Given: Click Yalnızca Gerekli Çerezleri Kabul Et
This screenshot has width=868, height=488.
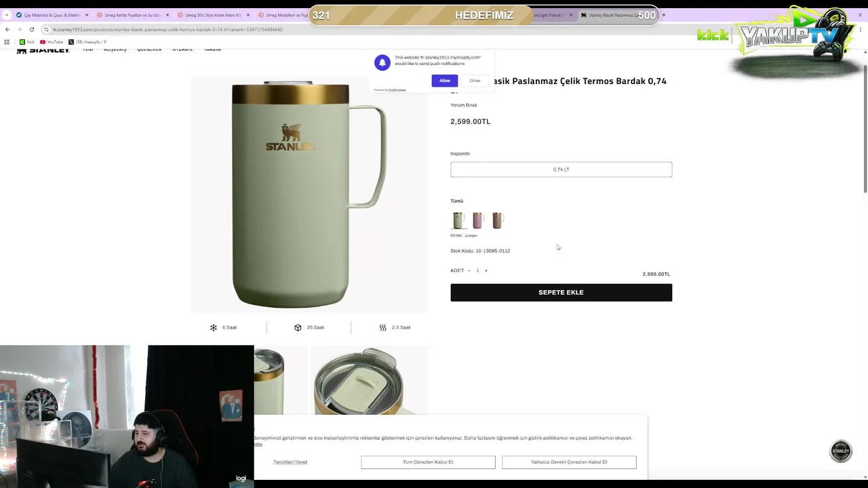Looking at the screenshot, I should click(569, 462).
